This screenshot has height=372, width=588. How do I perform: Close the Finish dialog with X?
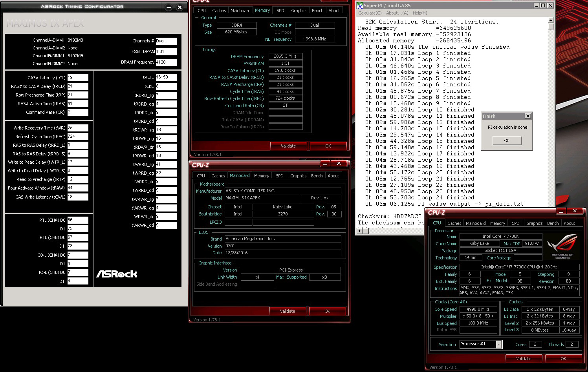(x=528, y=116)
